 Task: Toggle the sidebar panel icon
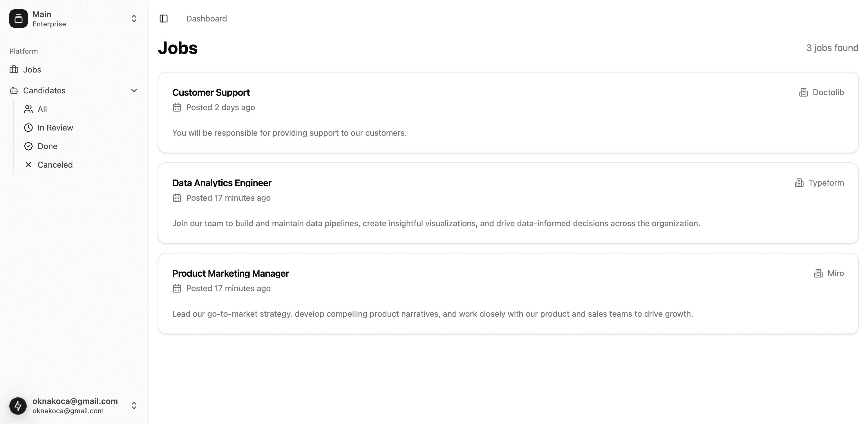pos(163,19)
